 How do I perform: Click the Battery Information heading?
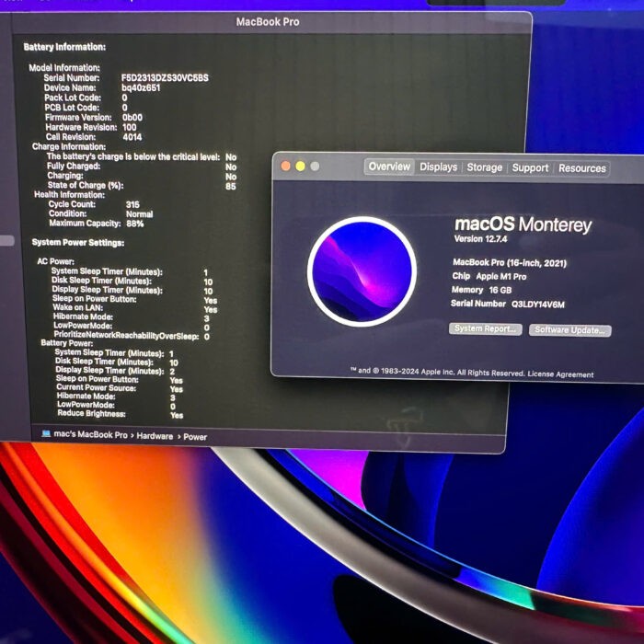[64, 47]
